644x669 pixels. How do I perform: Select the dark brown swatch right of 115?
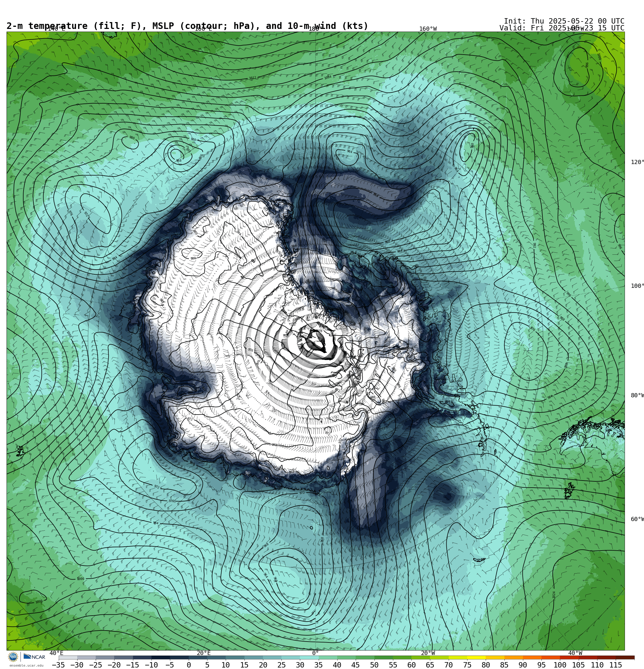coord(625,658)
